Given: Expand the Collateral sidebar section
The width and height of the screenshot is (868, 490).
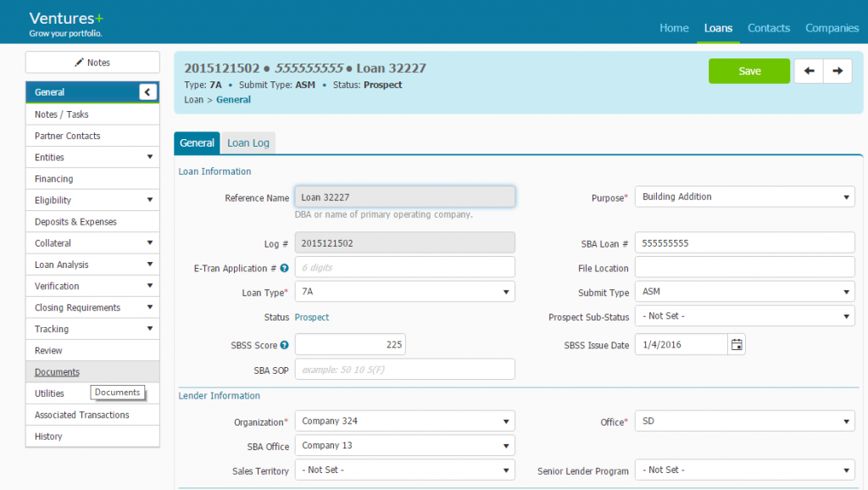Looking at the screenshot, I should 149,243.
